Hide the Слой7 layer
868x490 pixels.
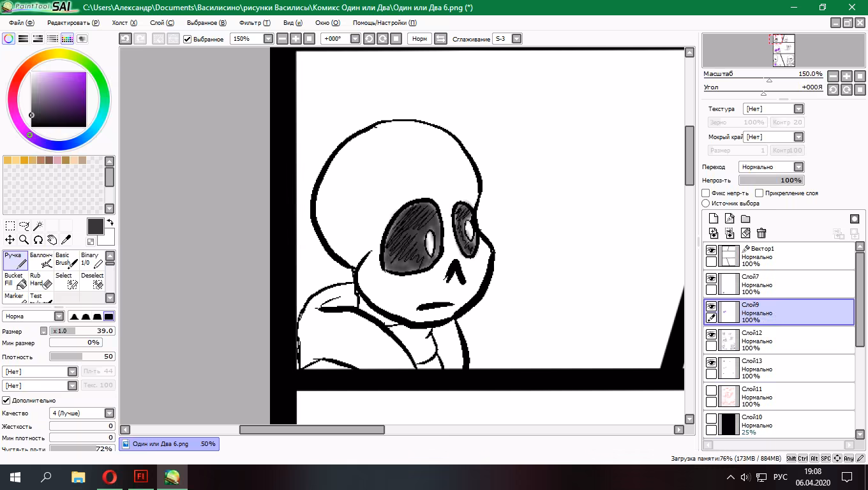711,279
